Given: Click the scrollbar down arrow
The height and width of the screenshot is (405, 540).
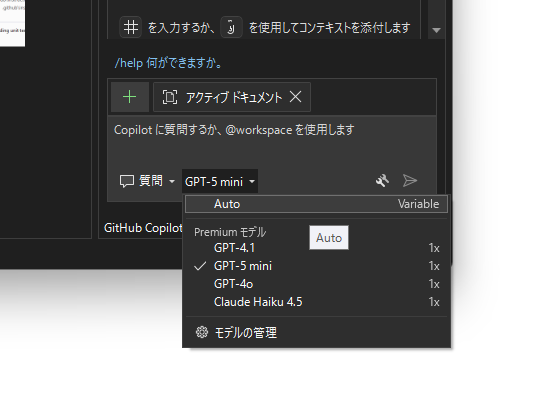Looking at the screenshot, I should pos(436,30).
